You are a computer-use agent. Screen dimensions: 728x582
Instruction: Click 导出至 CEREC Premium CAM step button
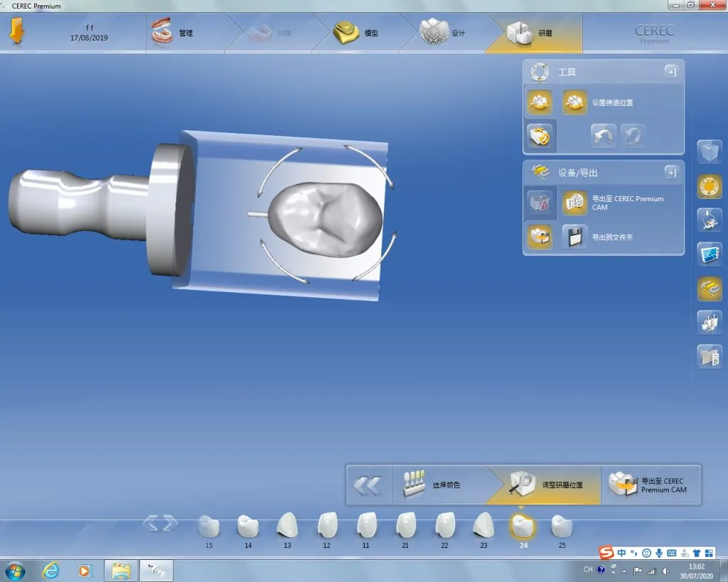pos(650,485)
